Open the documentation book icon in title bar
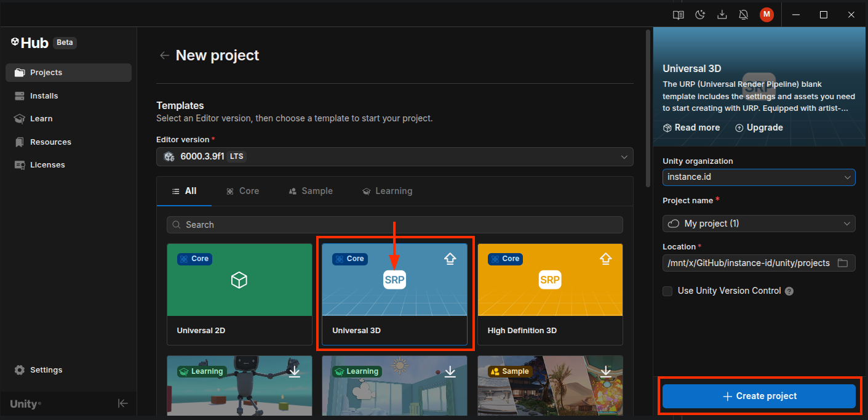Screen dimensions: 868x420 (678, 15)
